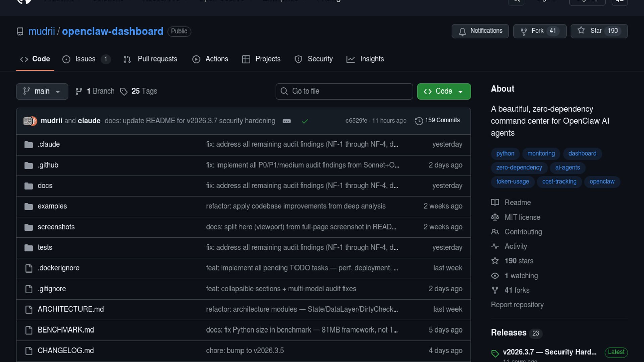
Task: Open the MIT license link
Action: pos(522,217)
